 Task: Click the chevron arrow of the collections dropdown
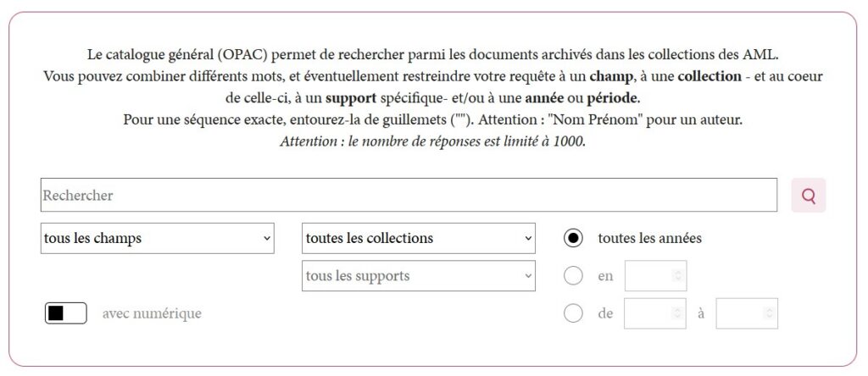point(528,238)
